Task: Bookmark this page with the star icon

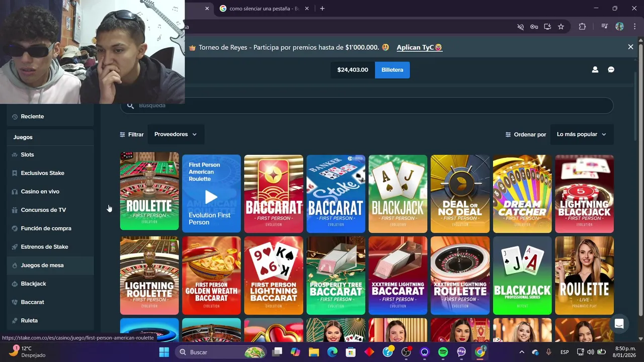Action: tap(561, 27)
